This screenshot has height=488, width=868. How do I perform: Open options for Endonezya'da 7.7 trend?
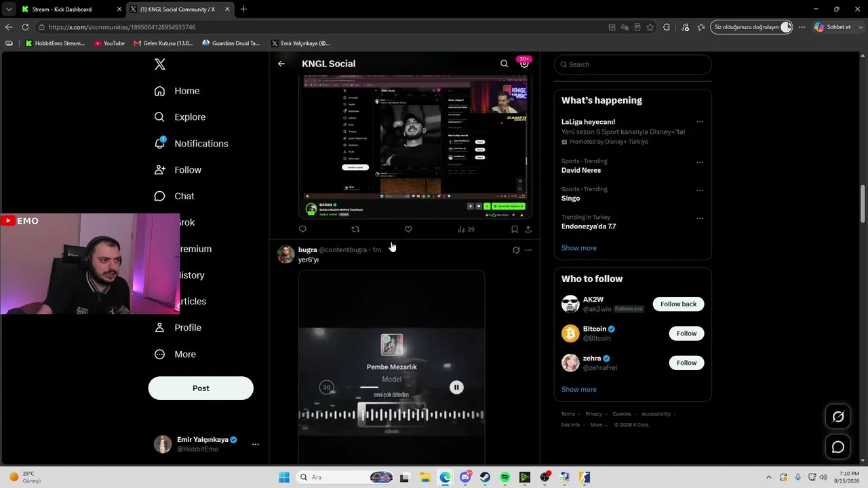click(x=700, y=218)
